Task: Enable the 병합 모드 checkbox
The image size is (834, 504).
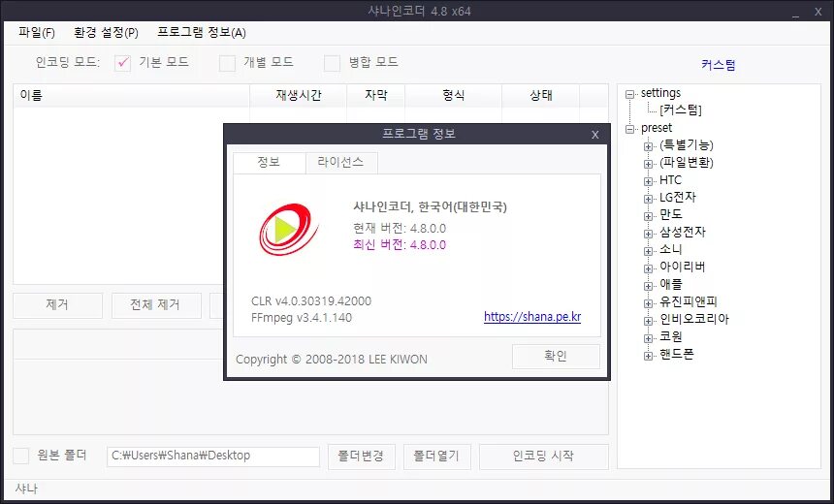Action: [x=332, y=63]
